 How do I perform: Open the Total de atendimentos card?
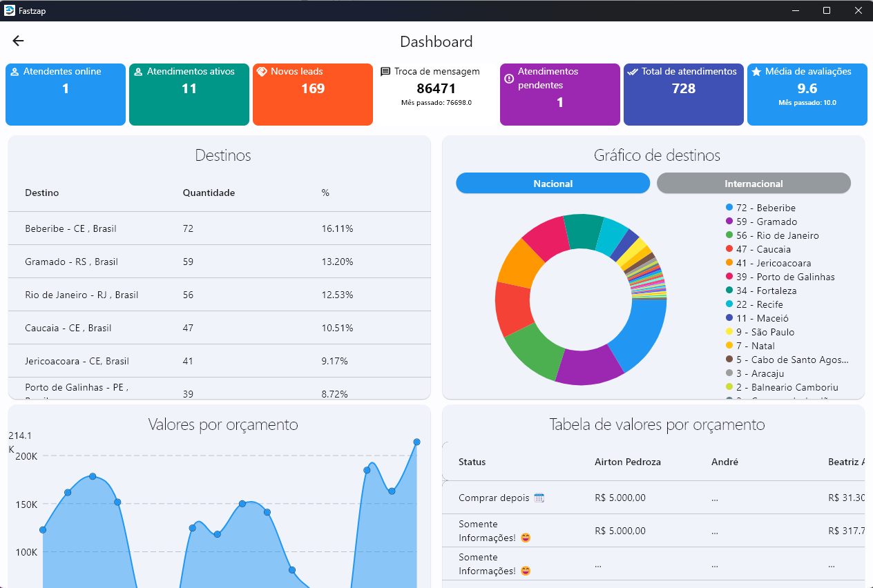point(684,95)
